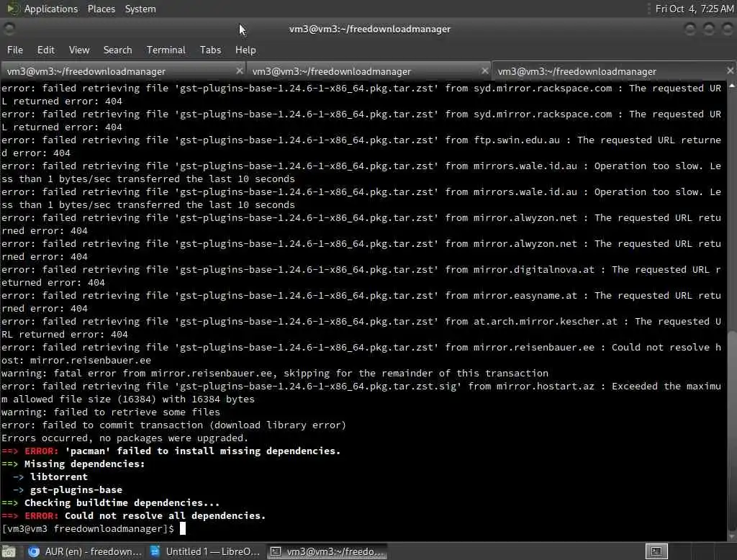Click 'Errors occurred, no packages were upgraded.' line

click(125, 438)
